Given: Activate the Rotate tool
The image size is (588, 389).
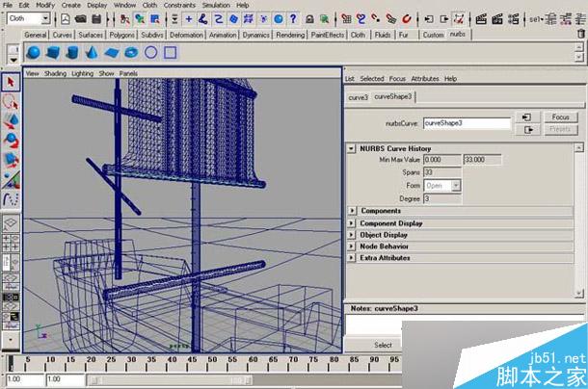Looking at the screenshot, I should point(11,141).
